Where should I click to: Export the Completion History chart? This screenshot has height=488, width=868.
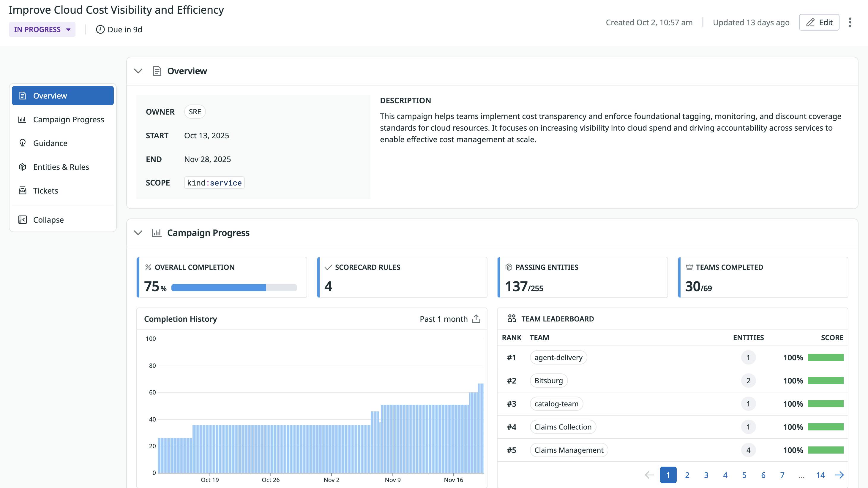476,319
